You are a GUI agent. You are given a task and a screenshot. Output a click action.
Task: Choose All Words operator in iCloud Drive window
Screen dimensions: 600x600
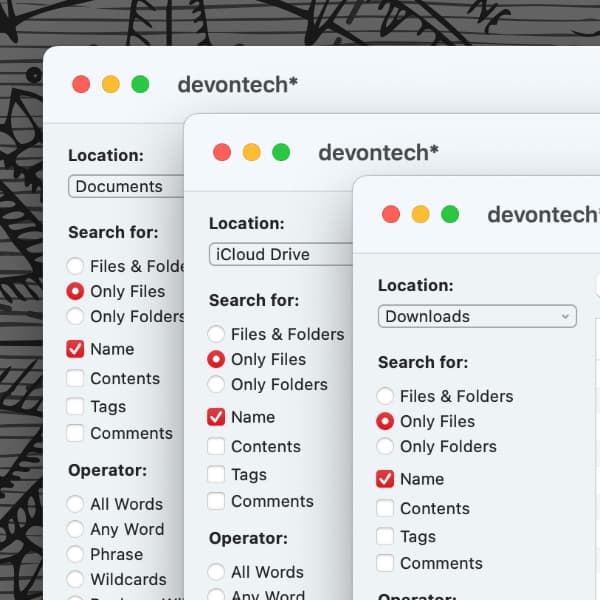tap(216, 572)
